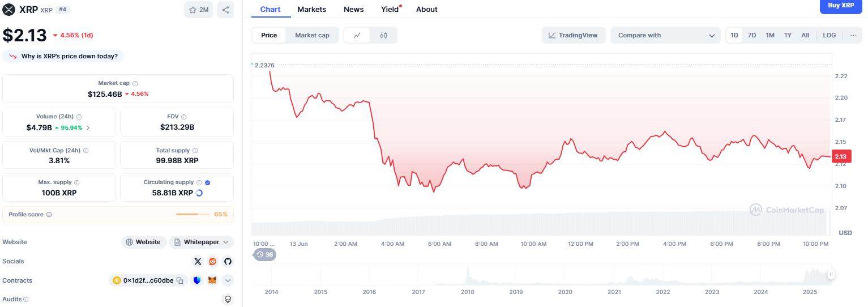The width and height of the screenshot is (868, 307).
Task: Click the Max. supply info icon
Action: pyautogui.click(x=76, y=183)
